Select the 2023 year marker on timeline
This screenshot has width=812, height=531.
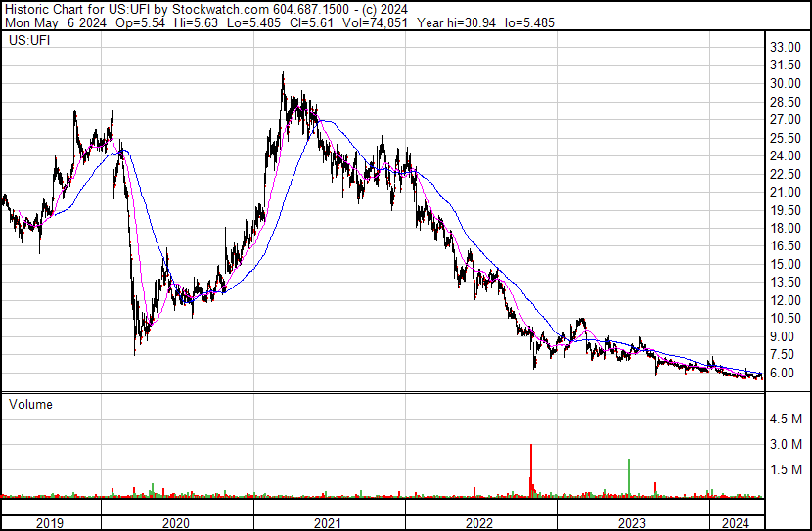(632, 523)
